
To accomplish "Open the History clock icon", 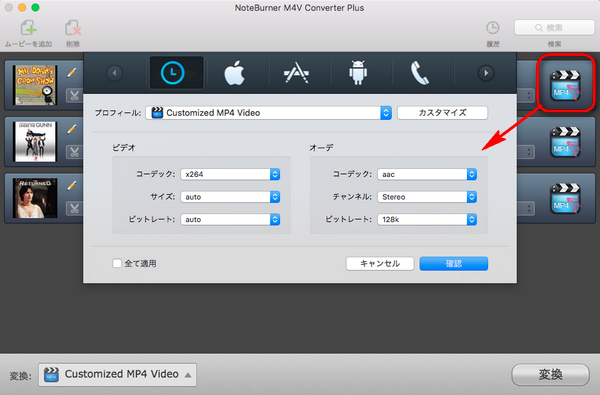I will coord(492,28).
